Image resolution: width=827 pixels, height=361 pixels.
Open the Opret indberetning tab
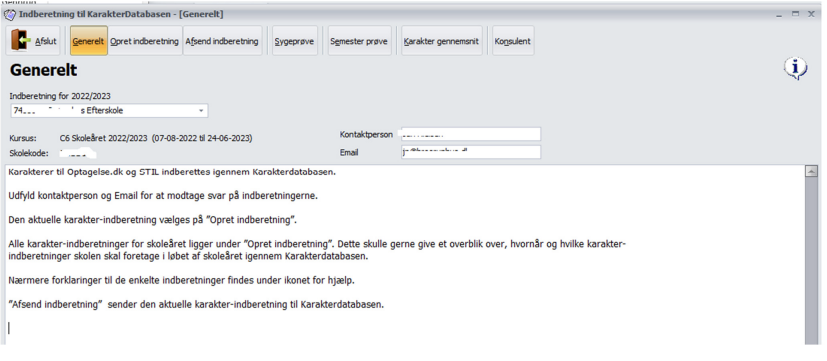(145, 41)
